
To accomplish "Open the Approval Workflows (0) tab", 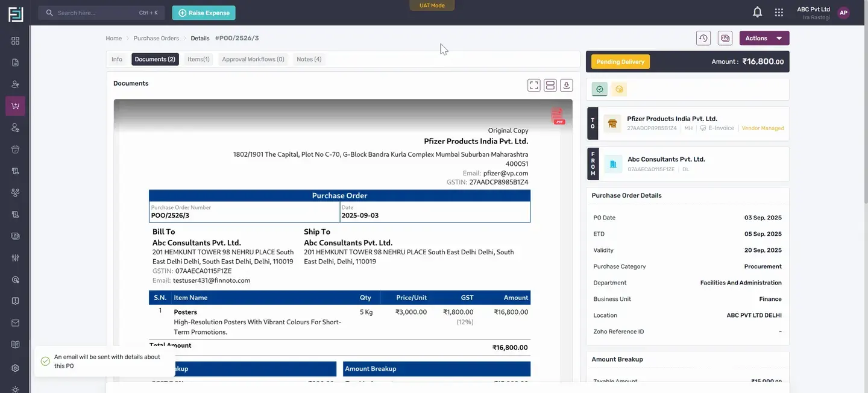I will (x=253, y=59).
